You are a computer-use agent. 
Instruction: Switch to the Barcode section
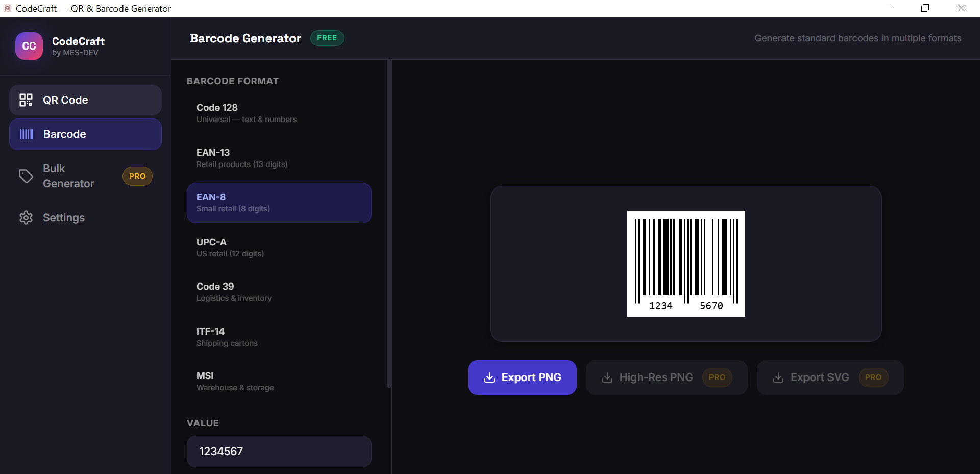point(85,134)
